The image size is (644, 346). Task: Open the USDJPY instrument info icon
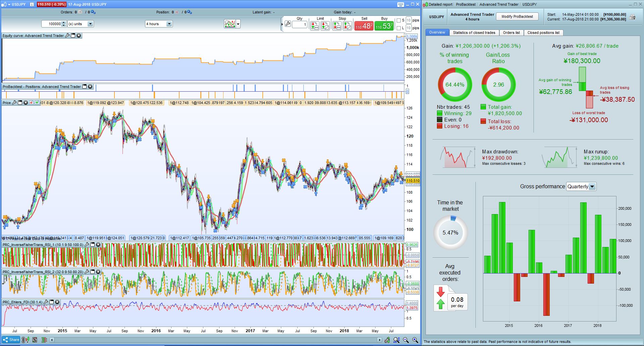coord(32,4)
